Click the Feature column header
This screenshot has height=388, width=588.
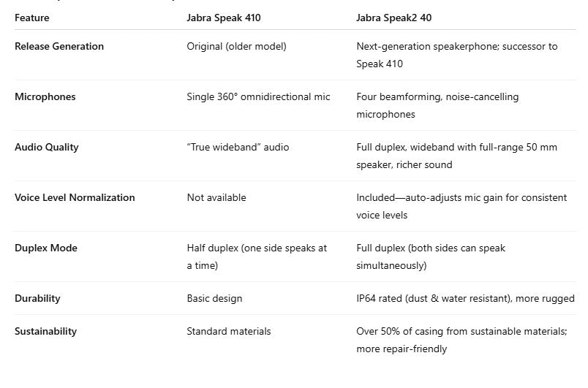pos(32,18)
